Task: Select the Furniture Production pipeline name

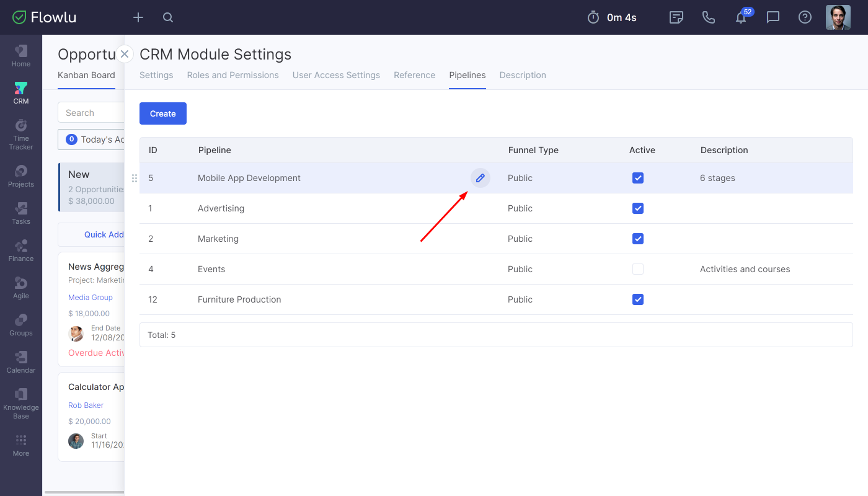Action: (239, 299)
